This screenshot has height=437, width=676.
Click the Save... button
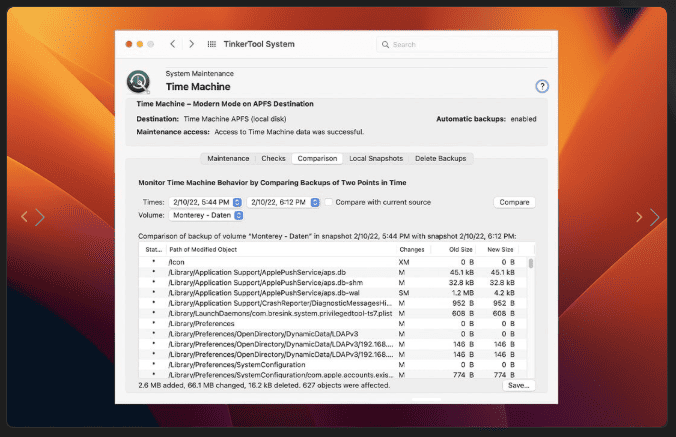pyautogui.click(x=519, y=385)
